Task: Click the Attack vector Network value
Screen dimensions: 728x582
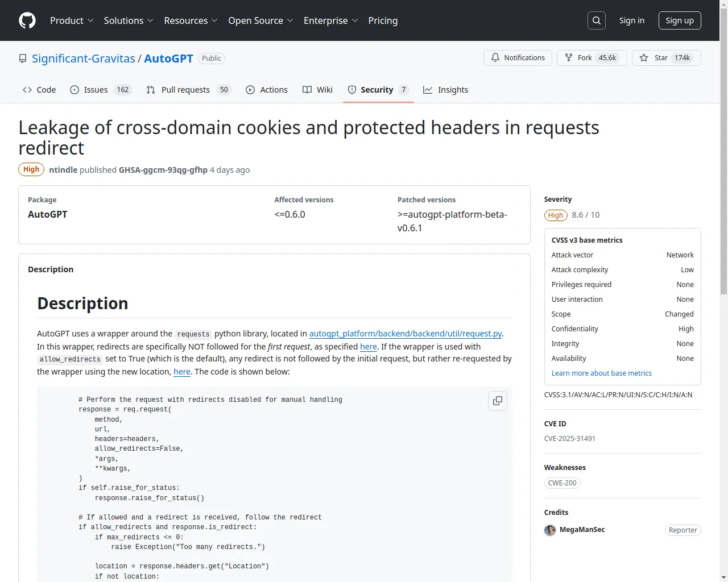Action: coord(680,255)
